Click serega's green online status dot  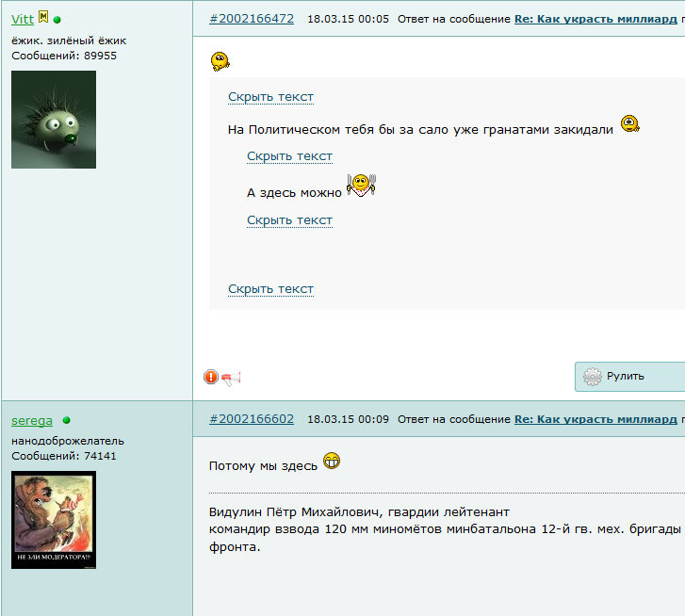coord(66,420)
